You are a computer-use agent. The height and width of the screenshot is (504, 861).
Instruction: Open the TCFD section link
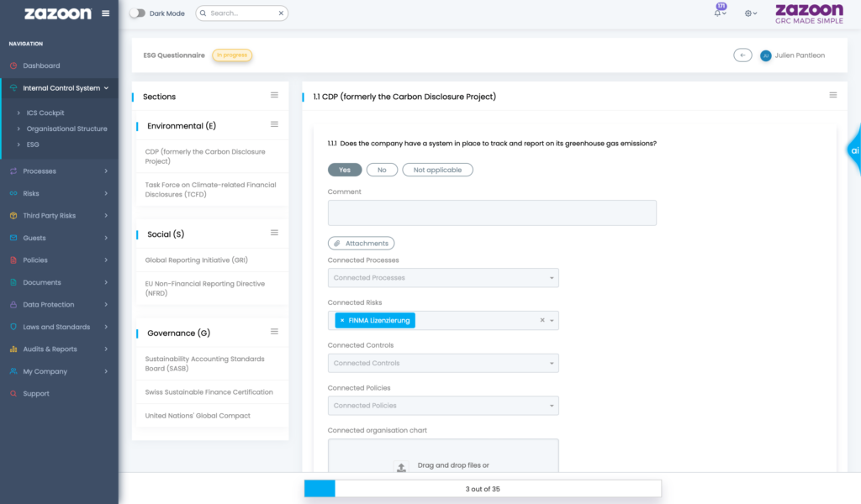click(x=212, y=189)
